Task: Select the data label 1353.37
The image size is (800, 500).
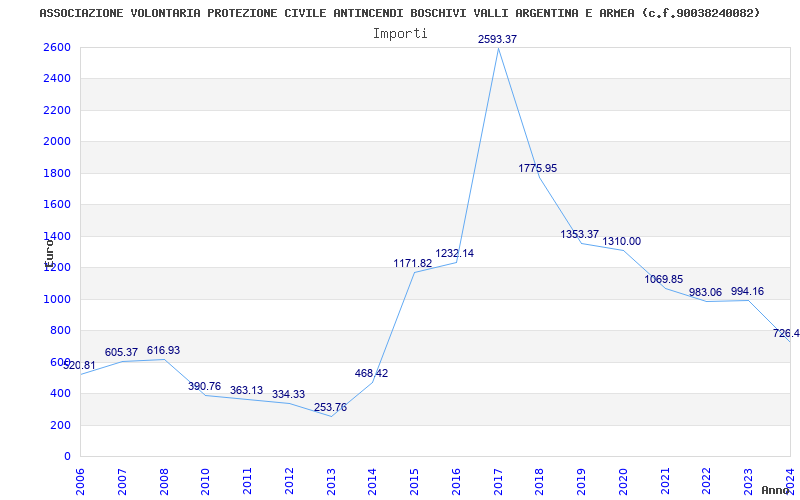Action: (x=580, y=234)
